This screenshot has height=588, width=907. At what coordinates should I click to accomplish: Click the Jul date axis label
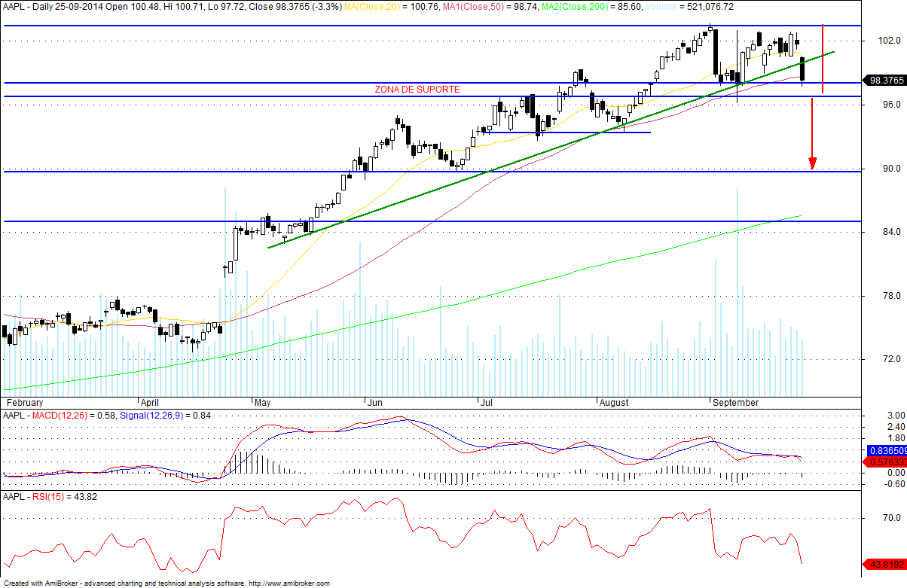[x=487, y=403]
